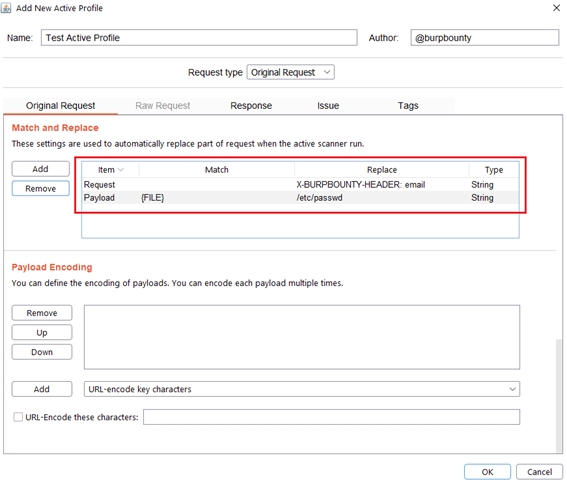Go to the Original Request tab
567x486 pixels.
point(60,106)
